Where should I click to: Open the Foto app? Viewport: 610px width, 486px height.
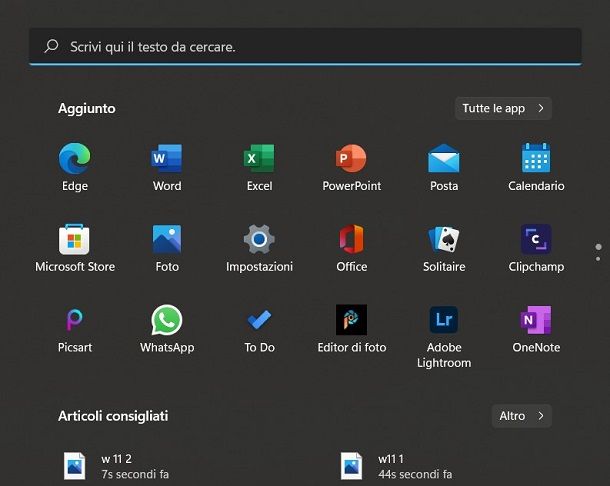[167, 248]
